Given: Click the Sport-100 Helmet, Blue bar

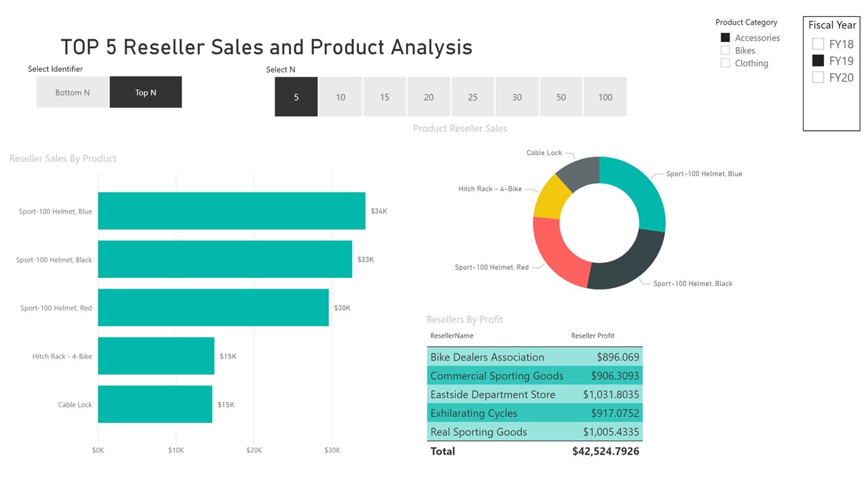Looking at the screenshot, I should 232,211.
